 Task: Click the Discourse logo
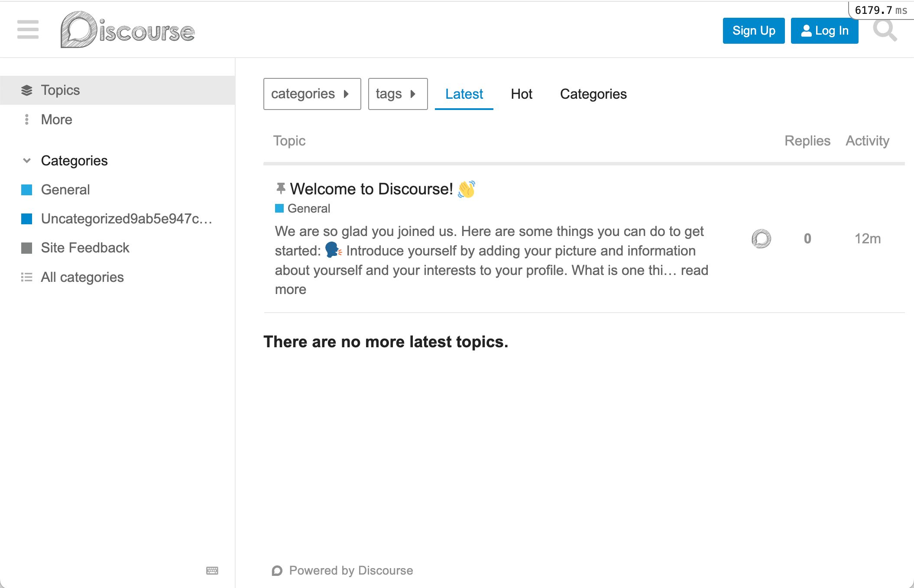pyautogui.click(x=127, y=30)
